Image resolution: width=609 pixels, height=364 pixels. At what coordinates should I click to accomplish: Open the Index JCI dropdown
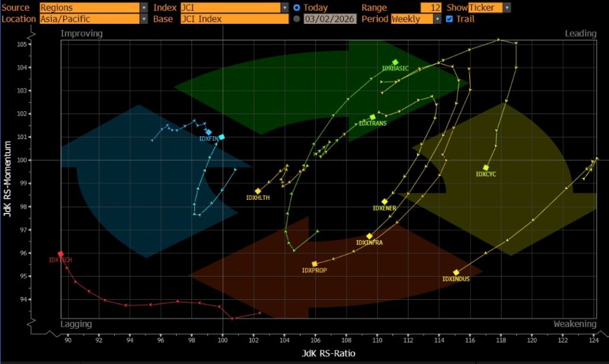[x=284, y=8]
